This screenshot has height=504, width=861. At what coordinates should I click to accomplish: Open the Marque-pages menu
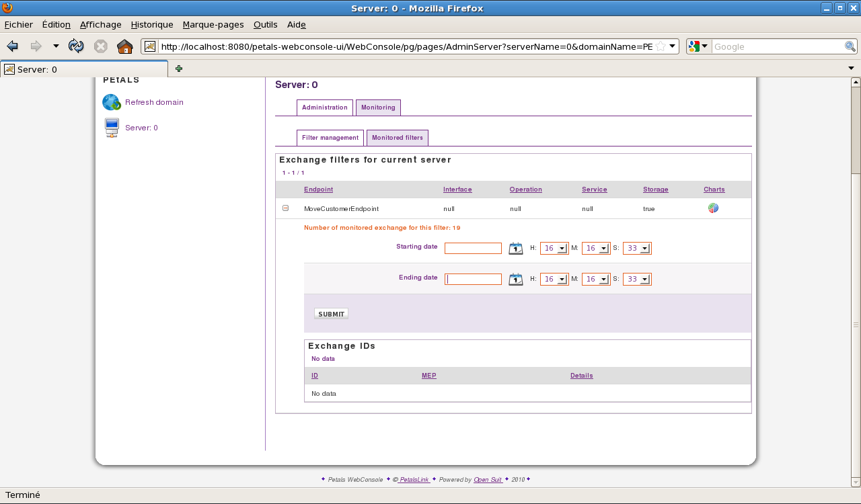tap(213, 25)
